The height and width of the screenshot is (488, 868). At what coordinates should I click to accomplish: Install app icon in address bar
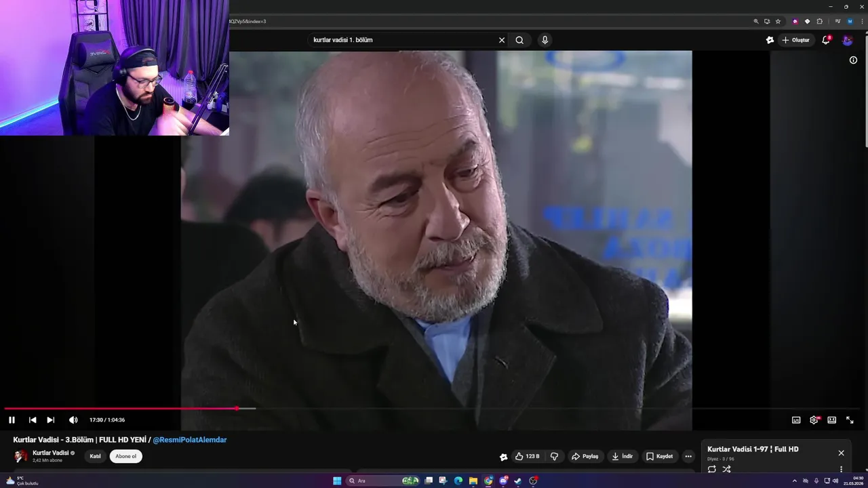tap(767, 21)
